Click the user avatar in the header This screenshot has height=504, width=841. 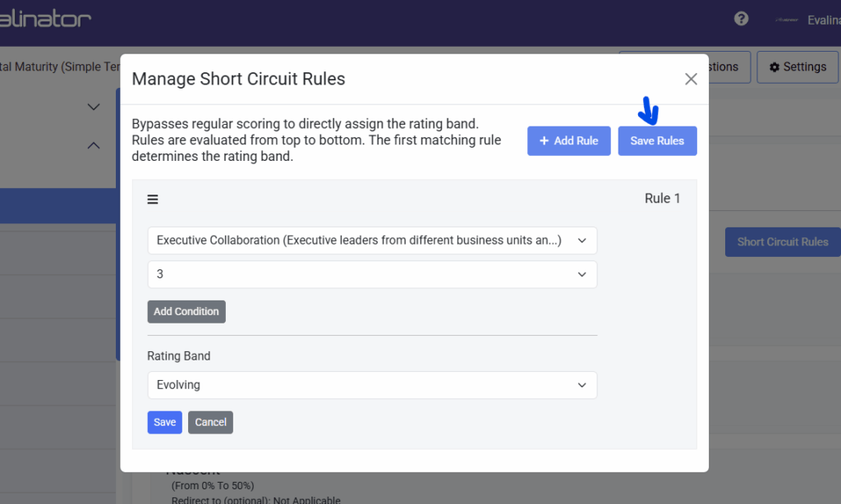click(x=786, y=20)
